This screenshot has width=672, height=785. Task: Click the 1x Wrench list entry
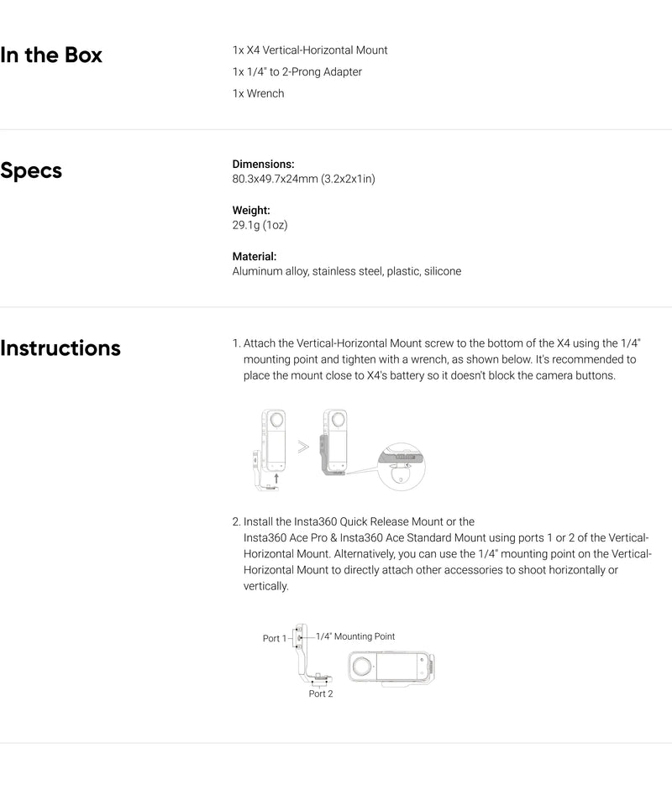click(258, 94)
